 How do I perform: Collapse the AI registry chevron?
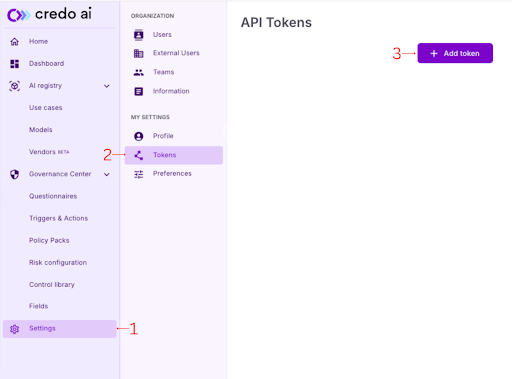(x=107, y=86)
